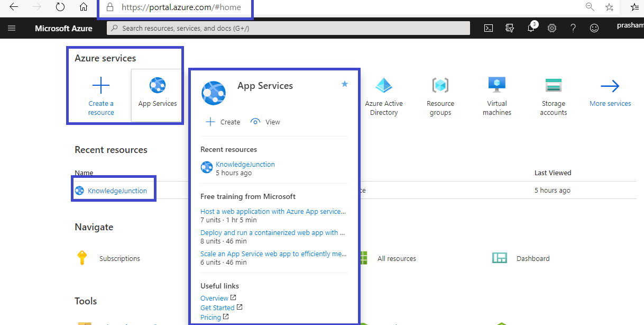Open the Directory and subscription filter

pyautogui.click(x=509, y=28)
